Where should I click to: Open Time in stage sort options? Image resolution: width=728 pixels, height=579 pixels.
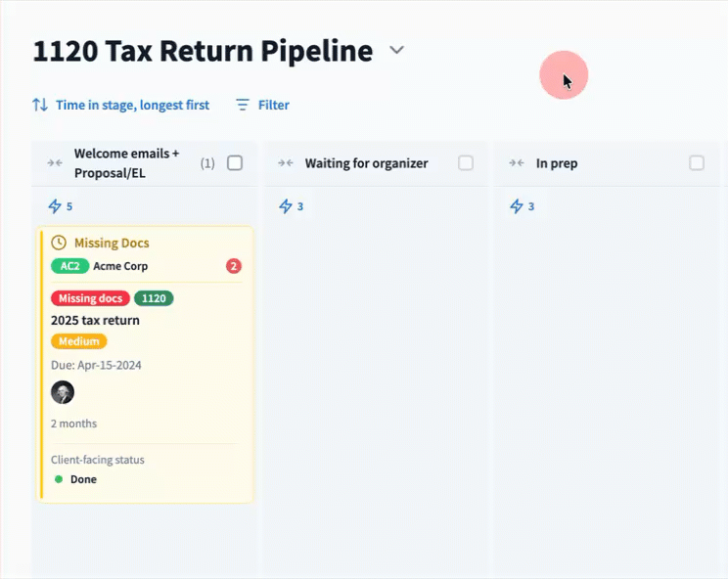click(132, 105)
